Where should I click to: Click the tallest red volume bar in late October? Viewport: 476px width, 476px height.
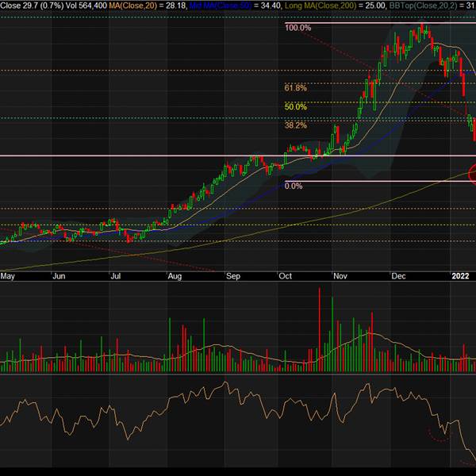[x=320, y=330]
